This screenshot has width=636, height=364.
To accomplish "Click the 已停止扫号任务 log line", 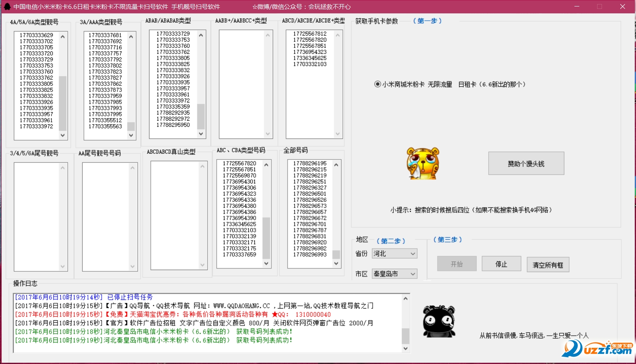I will [x=84, y=297].
